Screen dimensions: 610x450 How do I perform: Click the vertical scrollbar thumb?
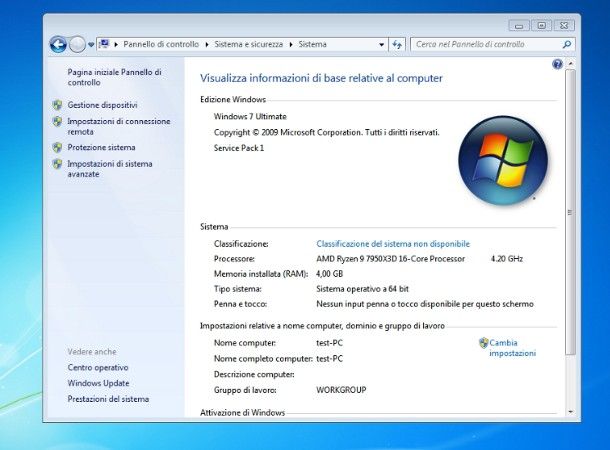click(x=570, y=212)
